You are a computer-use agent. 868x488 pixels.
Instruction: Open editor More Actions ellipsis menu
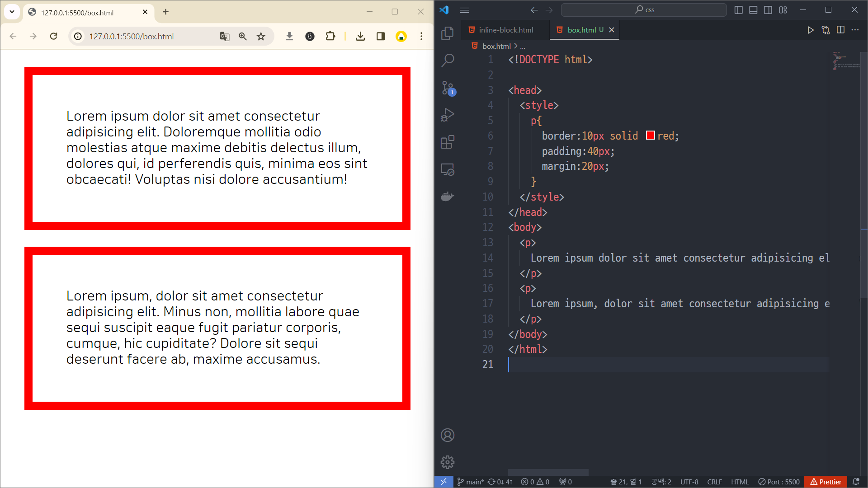point(855,30)
